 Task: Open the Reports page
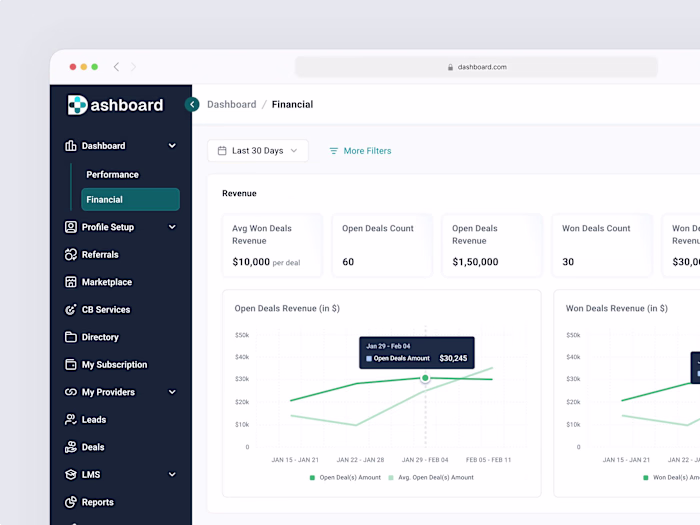[x=97, y=502]
